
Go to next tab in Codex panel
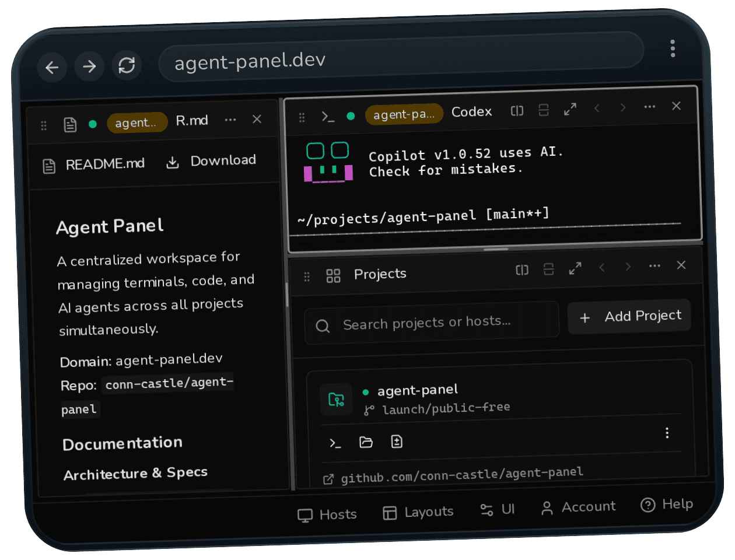tap(623, 107)
